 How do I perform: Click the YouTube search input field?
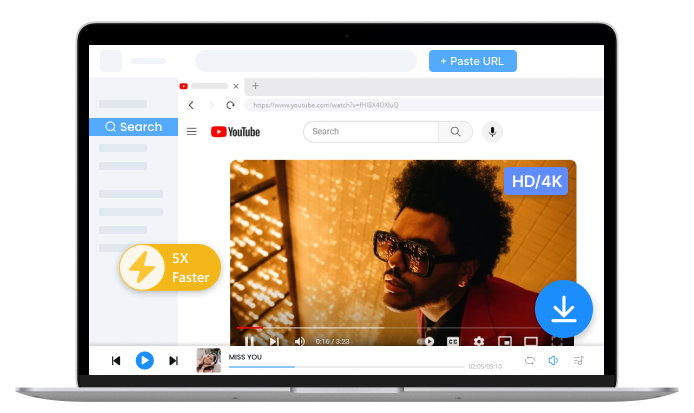pos(371,131)
